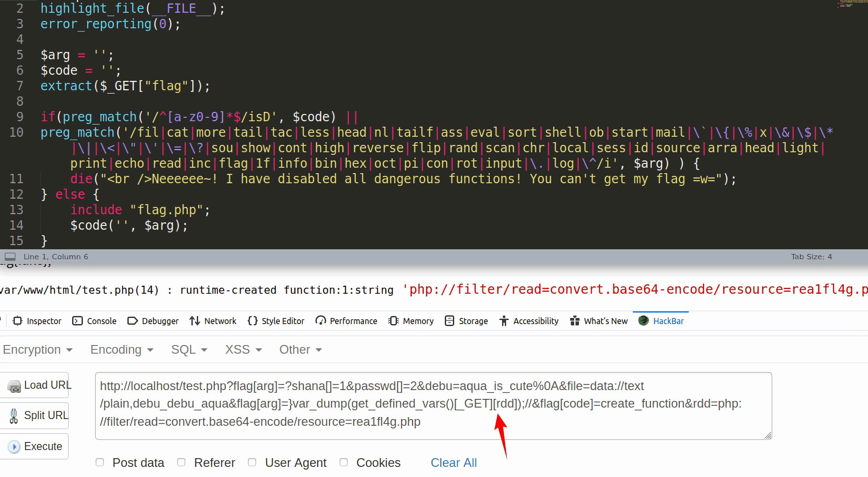Open the Encoding dropdown menu
This screenshot has width=868, height=477.
(122, 350)
